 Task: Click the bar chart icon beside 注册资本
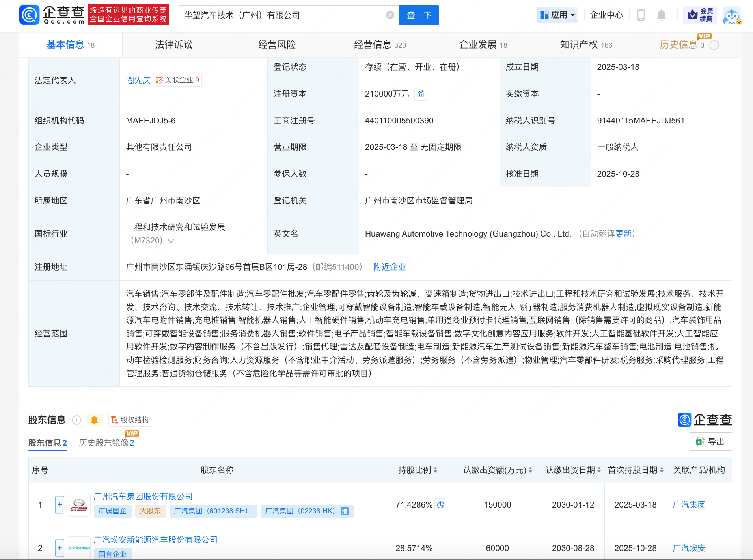click(x=420, y=94)
